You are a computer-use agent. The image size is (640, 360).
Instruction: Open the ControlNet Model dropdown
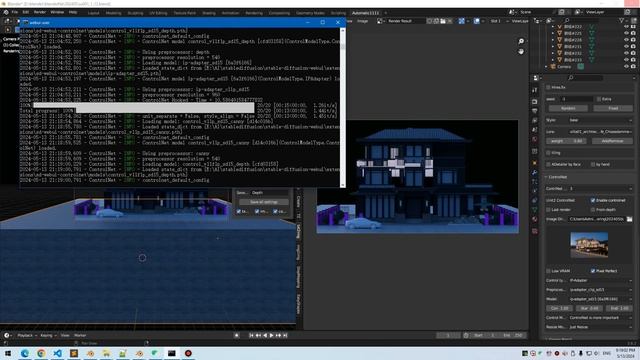[600, 299]
